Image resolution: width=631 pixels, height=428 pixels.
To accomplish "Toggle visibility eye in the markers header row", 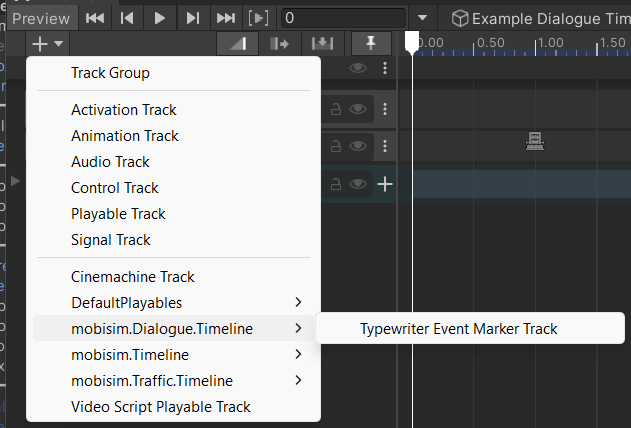I will coord(358,68).
